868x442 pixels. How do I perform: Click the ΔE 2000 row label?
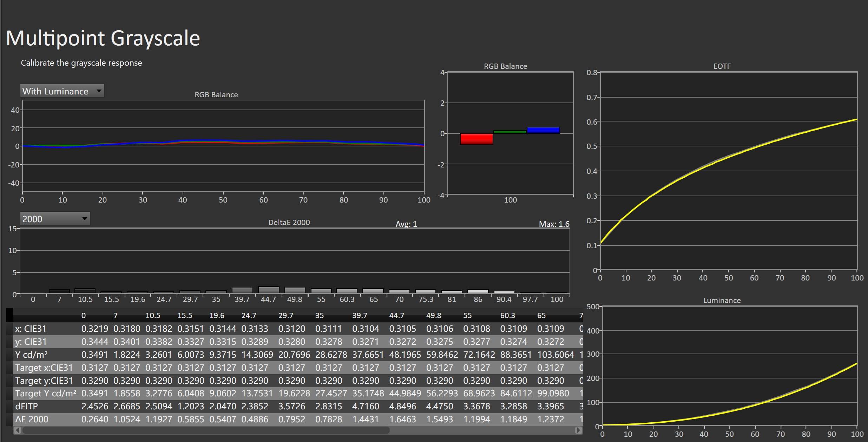pos(32,420)
